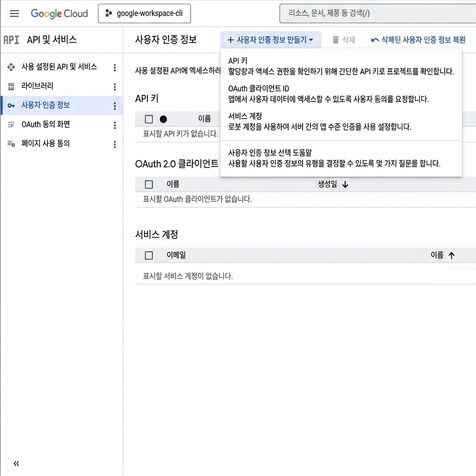Screen dimensions: 476x476
Task: Collapse the sidebar with double chevron
Action: tap(16, 463)
